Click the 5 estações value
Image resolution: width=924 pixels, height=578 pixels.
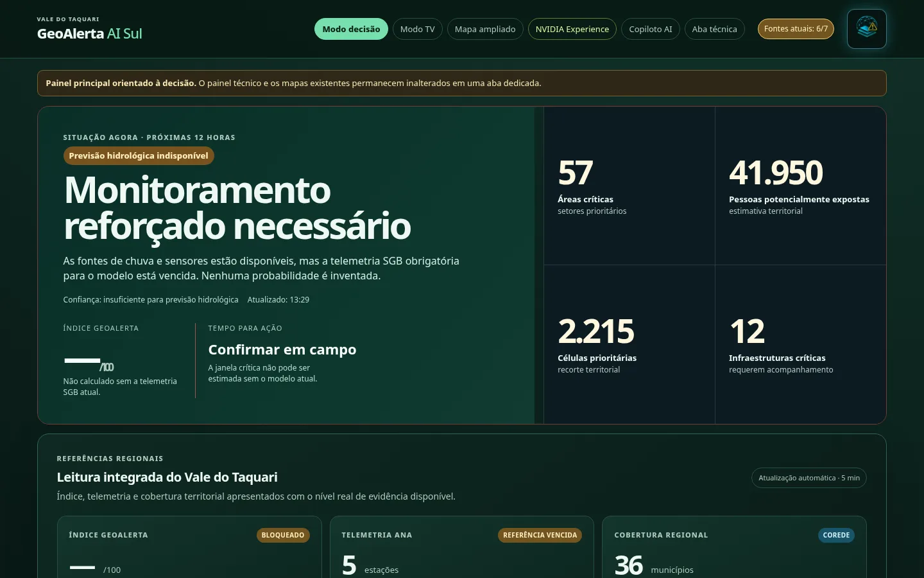[x=370, y=565]
